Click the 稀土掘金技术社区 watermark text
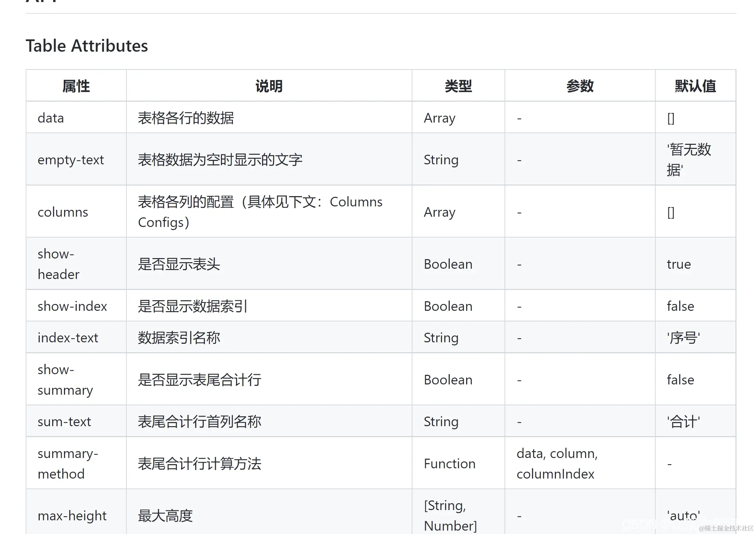Image resolution: width=756 pixels, height=534 pixels. pos(728,528)
